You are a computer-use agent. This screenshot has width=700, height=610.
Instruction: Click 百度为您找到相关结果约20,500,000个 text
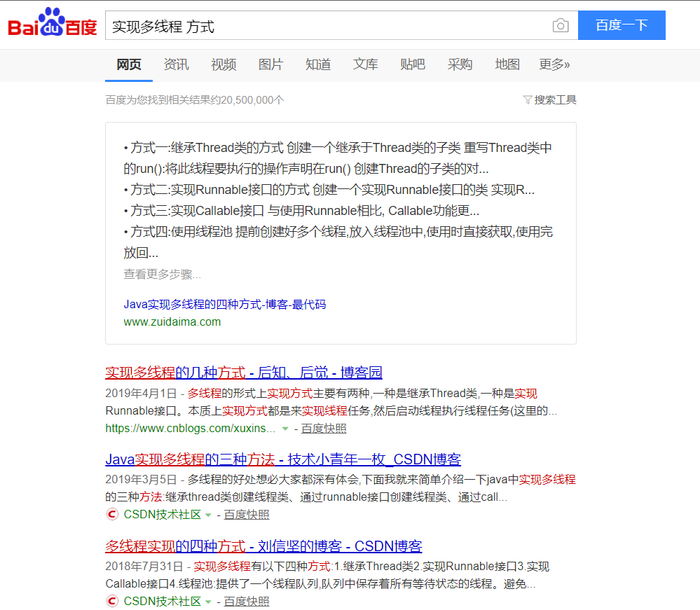(195, 100)
